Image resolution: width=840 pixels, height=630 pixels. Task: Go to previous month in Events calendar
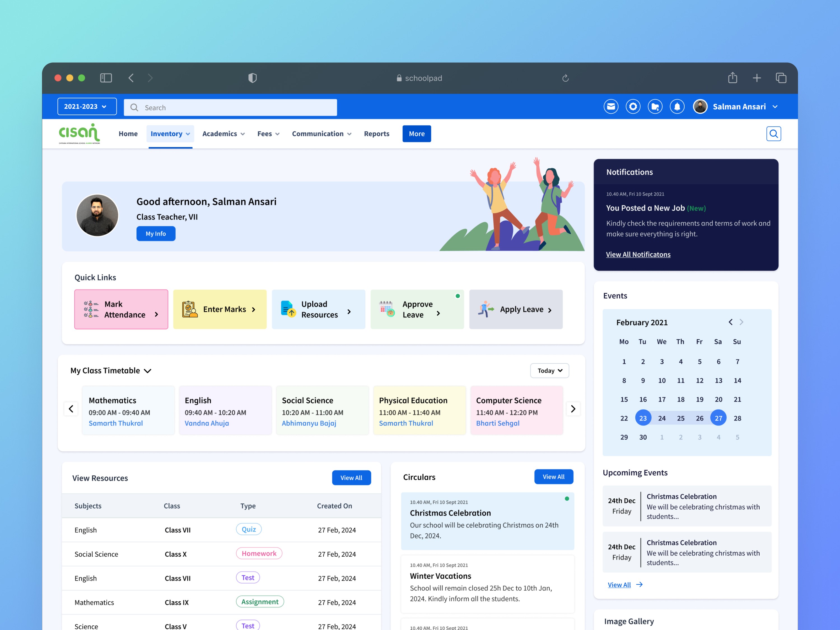(730, 322)
